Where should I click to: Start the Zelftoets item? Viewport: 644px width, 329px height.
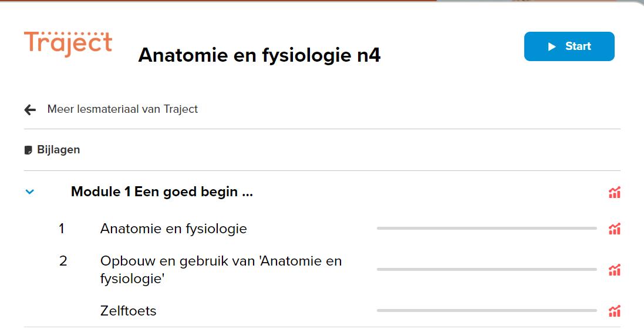[x=128, y=311]
